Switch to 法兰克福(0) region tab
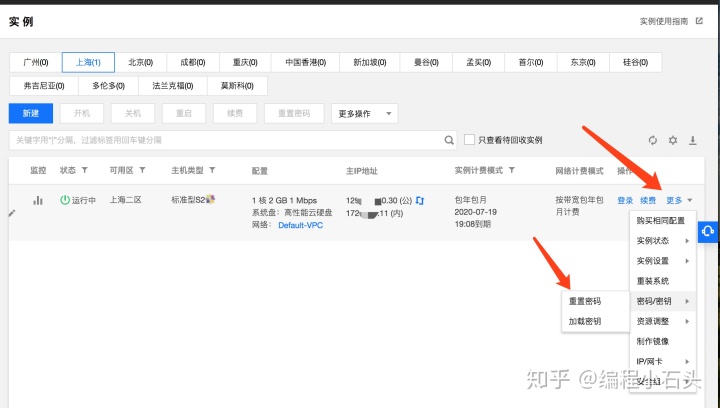The image size is (720, 408). [173, 86]
